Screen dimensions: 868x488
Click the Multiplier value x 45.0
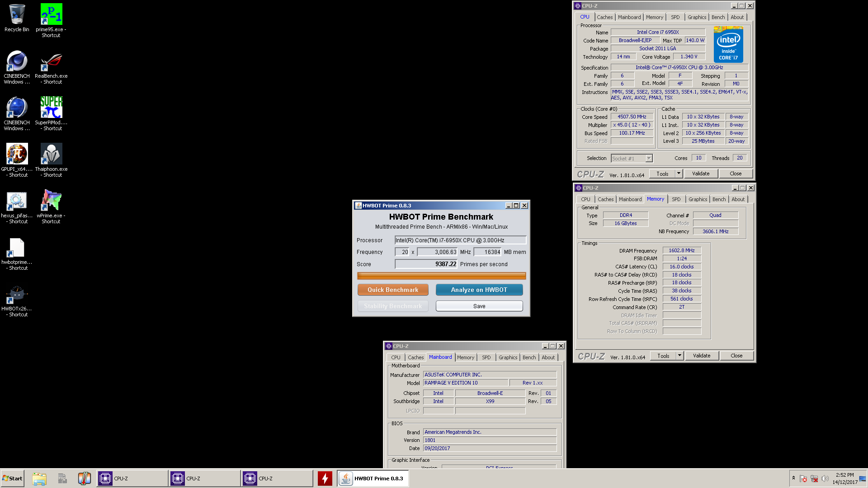632,125
